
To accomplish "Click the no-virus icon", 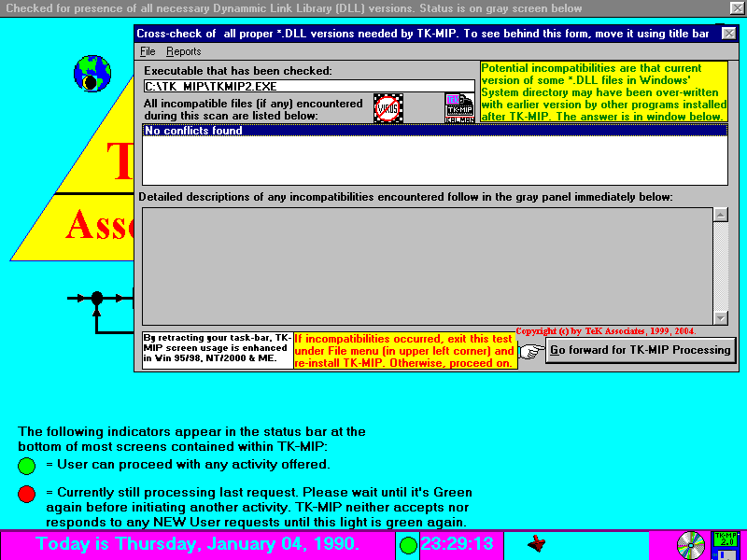I will pyautogui.click(x=388, y=108).
